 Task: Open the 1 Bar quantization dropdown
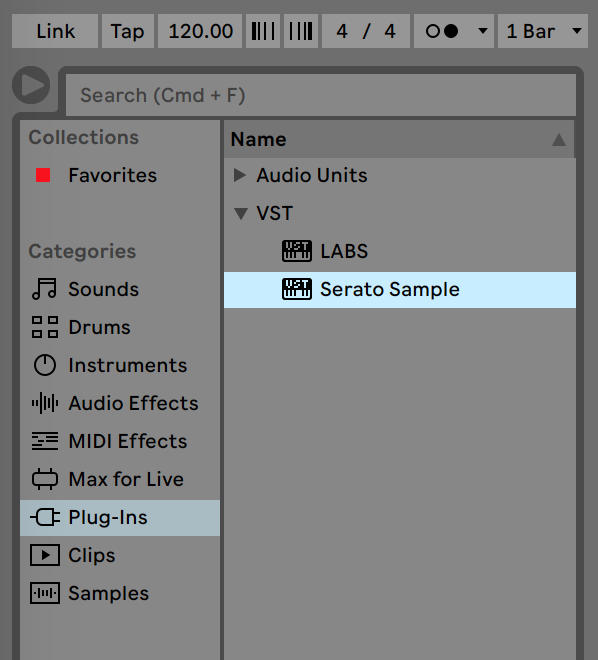(x=543, y=31)
